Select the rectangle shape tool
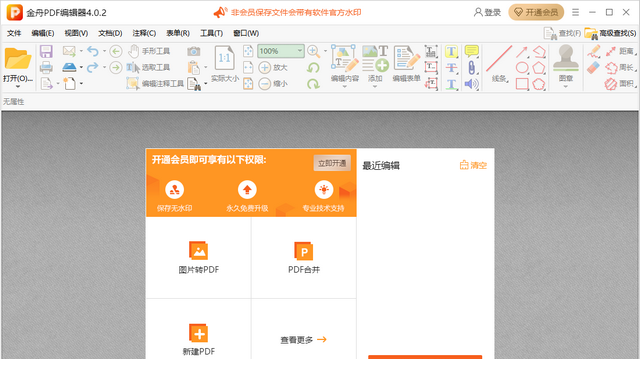This screenshot has height=373, width=640. [522, 84]
